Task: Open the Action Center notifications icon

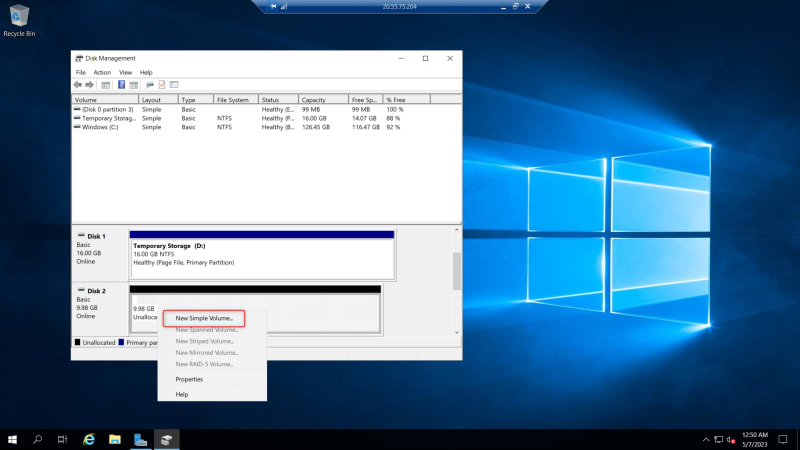Action: pyautogui.click(x=783, y=439)
